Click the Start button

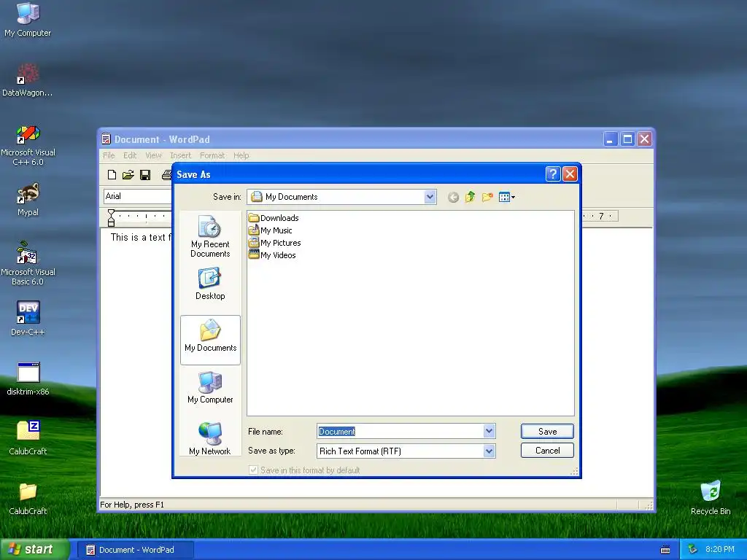click(35, 549)
